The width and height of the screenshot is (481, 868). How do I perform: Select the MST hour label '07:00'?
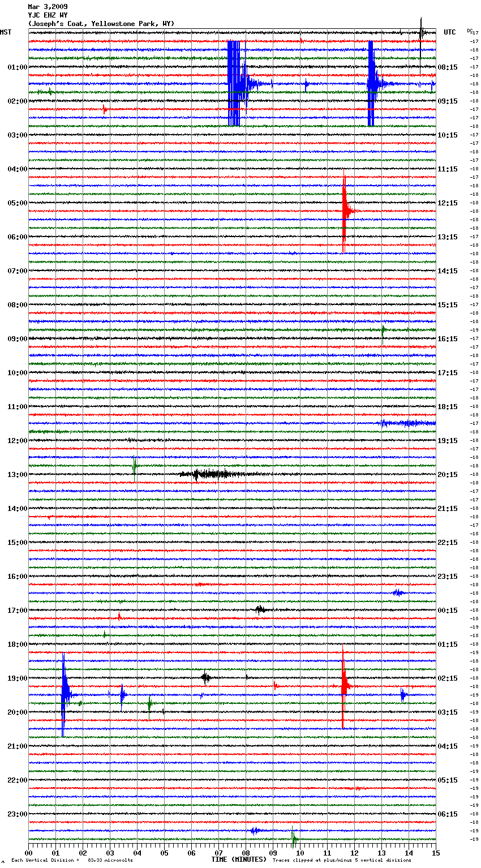18,271
